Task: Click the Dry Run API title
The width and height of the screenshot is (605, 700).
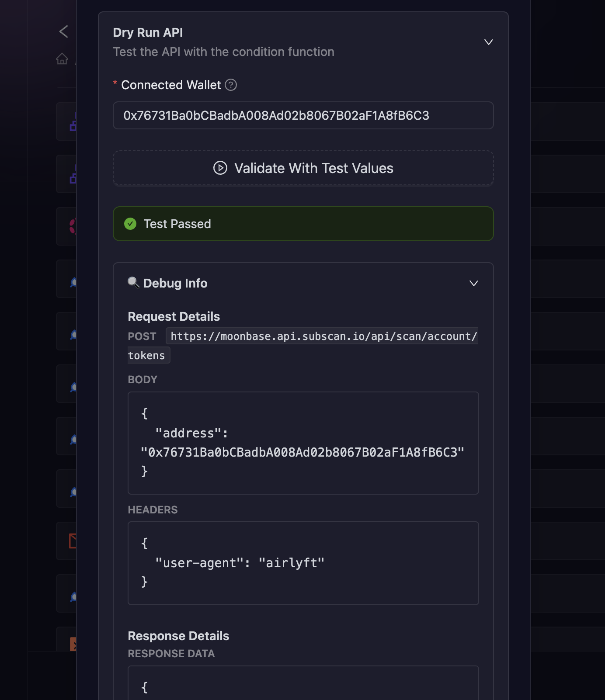Action: tap(148, 32)
